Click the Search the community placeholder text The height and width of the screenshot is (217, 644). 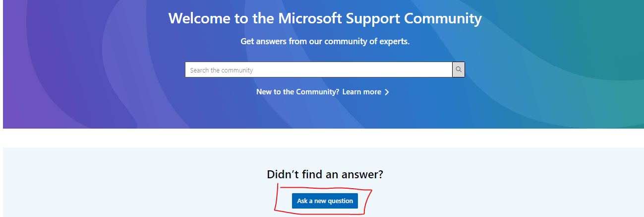click(x=221, y=70)
